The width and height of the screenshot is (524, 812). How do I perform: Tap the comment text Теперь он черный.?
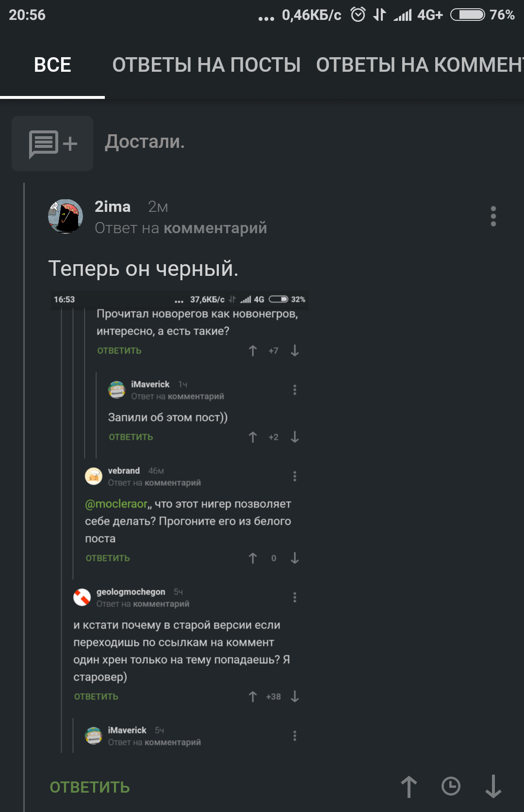click(143, 269)
